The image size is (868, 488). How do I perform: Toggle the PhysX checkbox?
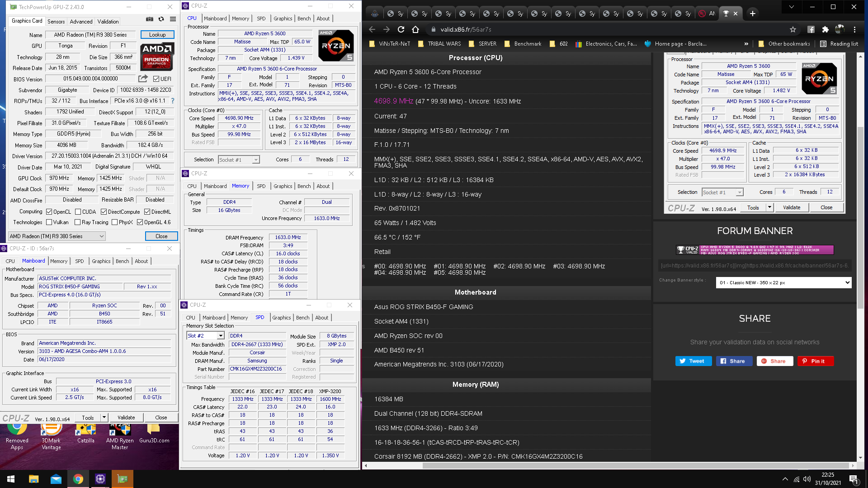115,222
